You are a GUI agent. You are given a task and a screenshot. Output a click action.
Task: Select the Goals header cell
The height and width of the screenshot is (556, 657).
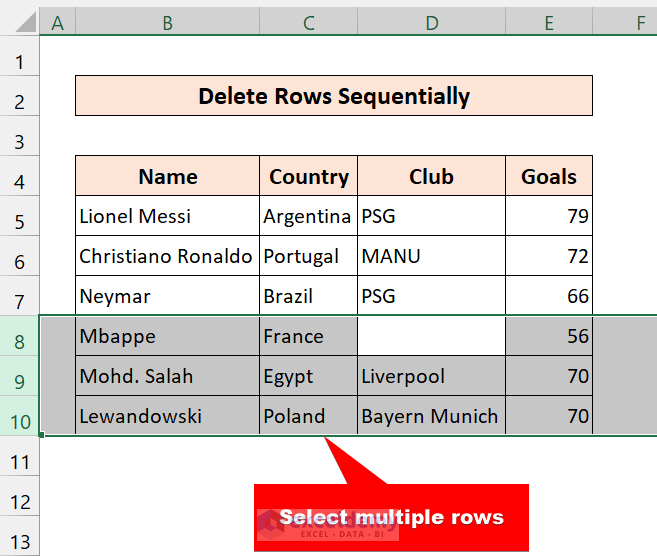[x=549, y=177]
